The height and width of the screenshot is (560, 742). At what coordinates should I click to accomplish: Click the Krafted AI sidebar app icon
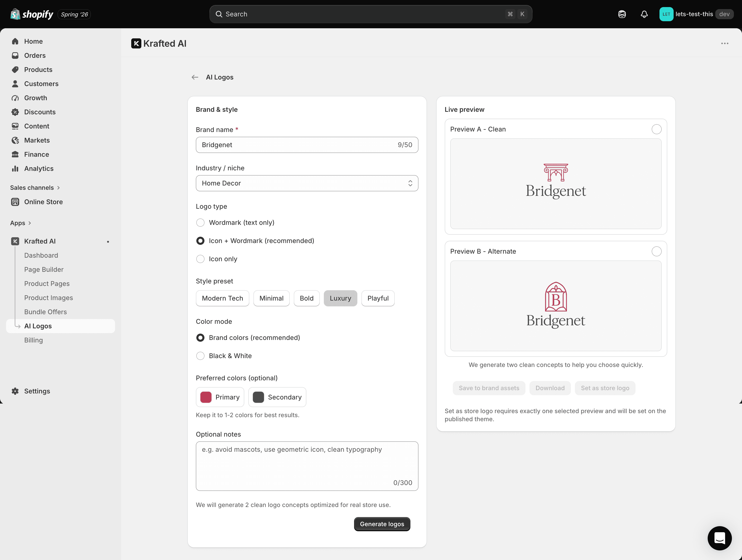[x=15, y=241]
